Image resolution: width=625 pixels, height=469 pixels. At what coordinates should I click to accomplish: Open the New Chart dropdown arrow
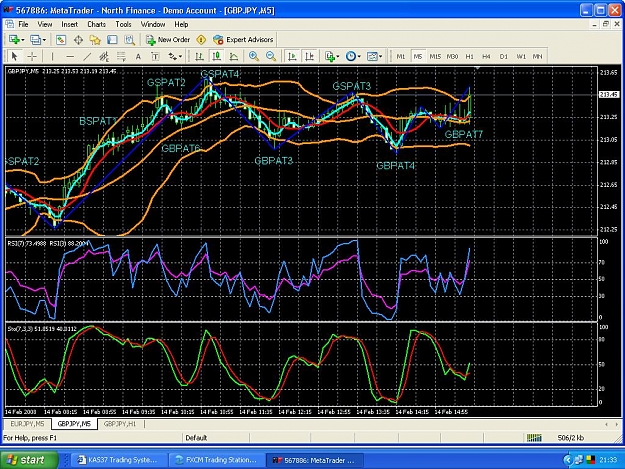tap(23, 40)
